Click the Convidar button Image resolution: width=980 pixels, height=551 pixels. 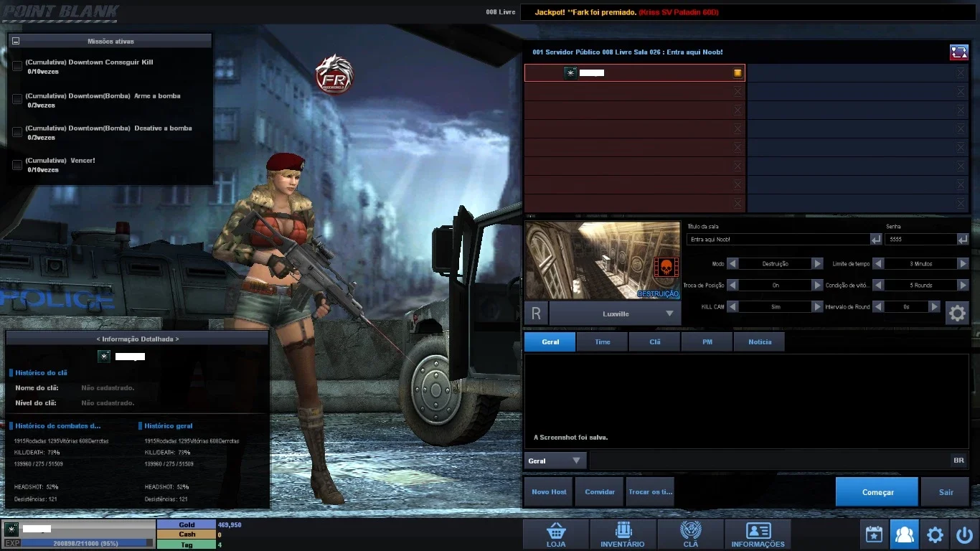pos(600,492)
